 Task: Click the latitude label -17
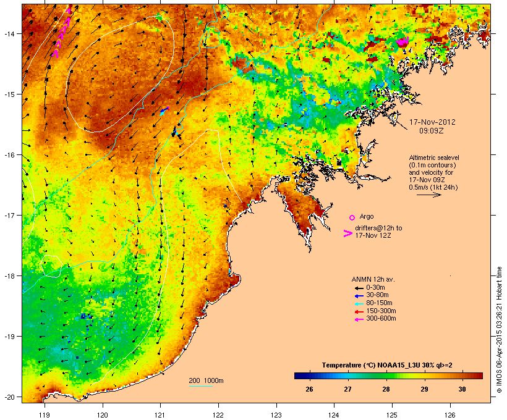[x=9, y=215]
